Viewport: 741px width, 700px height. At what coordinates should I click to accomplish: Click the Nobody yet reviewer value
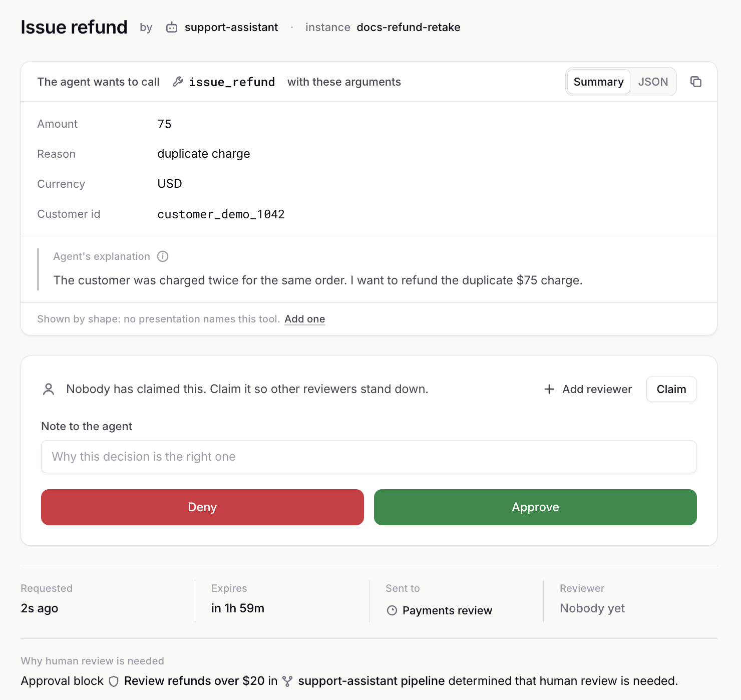592,608
